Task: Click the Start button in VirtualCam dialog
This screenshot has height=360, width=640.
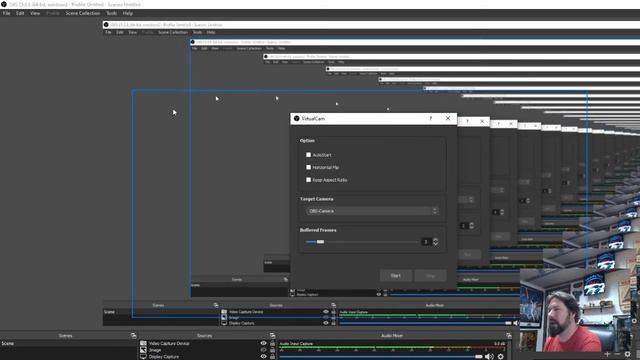Action: [x=396, y=276]
